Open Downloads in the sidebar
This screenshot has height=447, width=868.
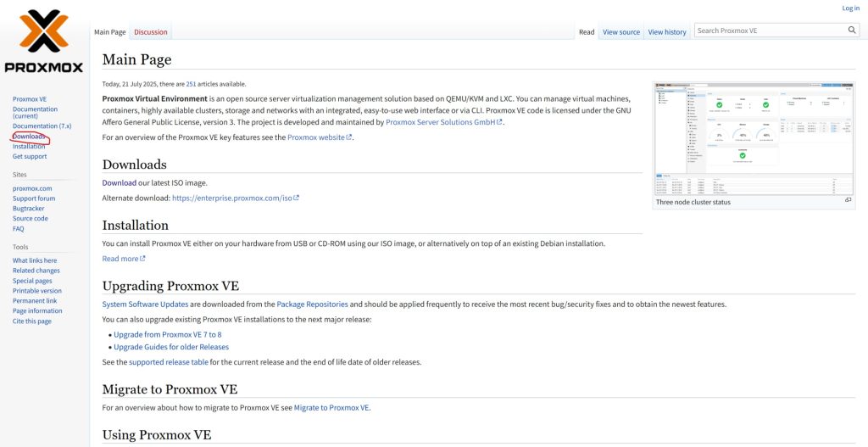[x=29, y=137]
